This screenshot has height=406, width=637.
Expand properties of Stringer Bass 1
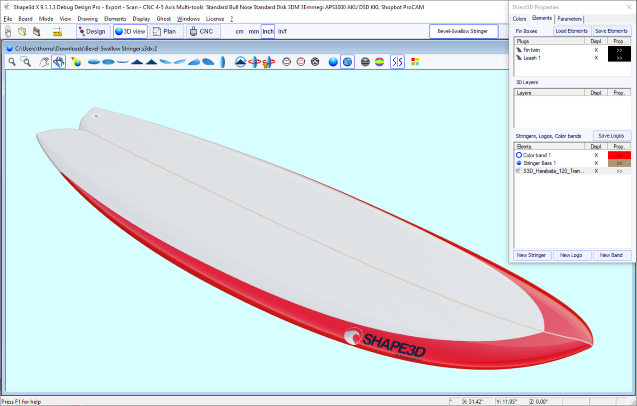(x=619, y=163)
